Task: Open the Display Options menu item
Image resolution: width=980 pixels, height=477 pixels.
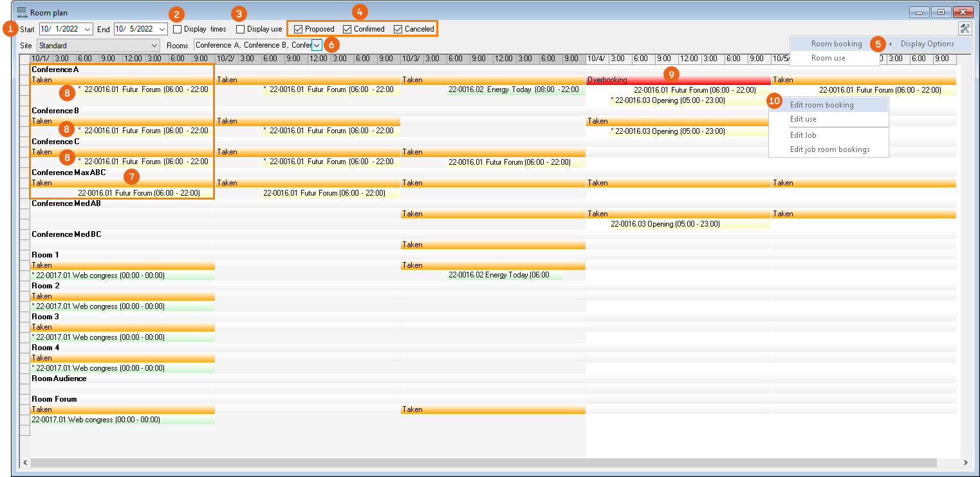Action: (927, 44)
